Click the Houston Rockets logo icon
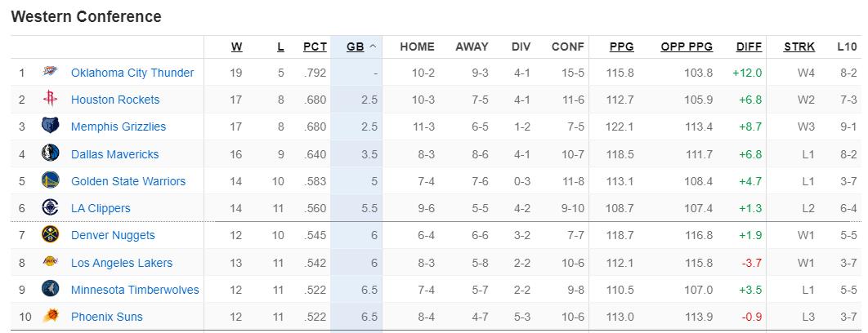The image size is (868, 333). coord(50,100)
